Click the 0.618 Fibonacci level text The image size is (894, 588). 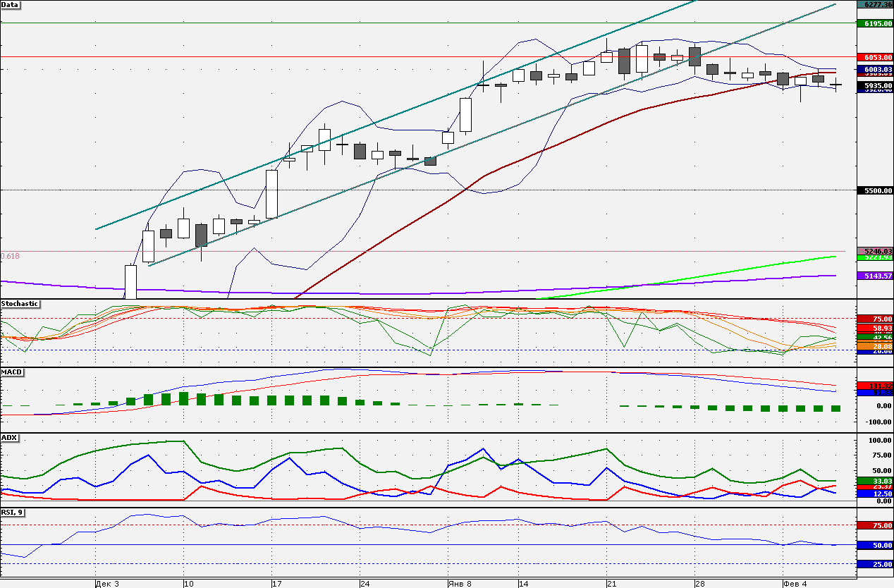10,256
